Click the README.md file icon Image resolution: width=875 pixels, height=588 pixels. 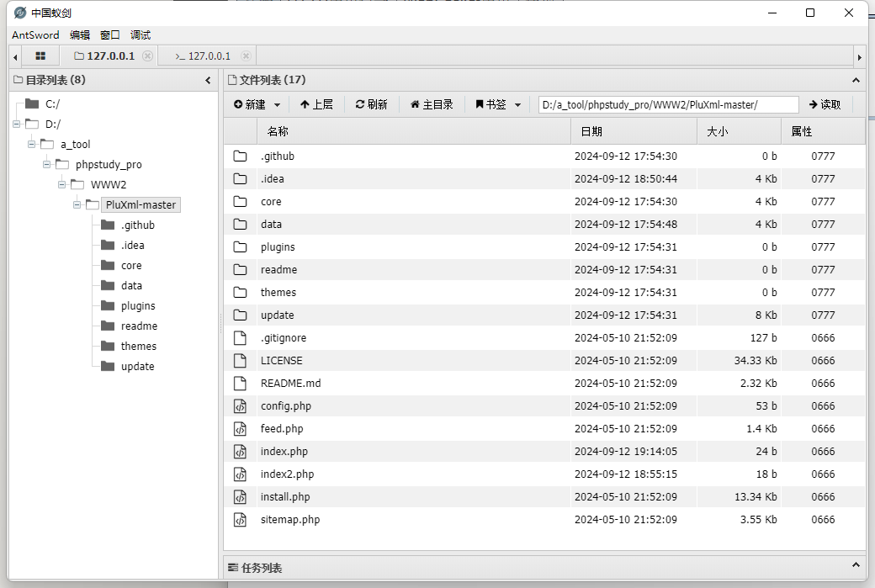[240, 384]
